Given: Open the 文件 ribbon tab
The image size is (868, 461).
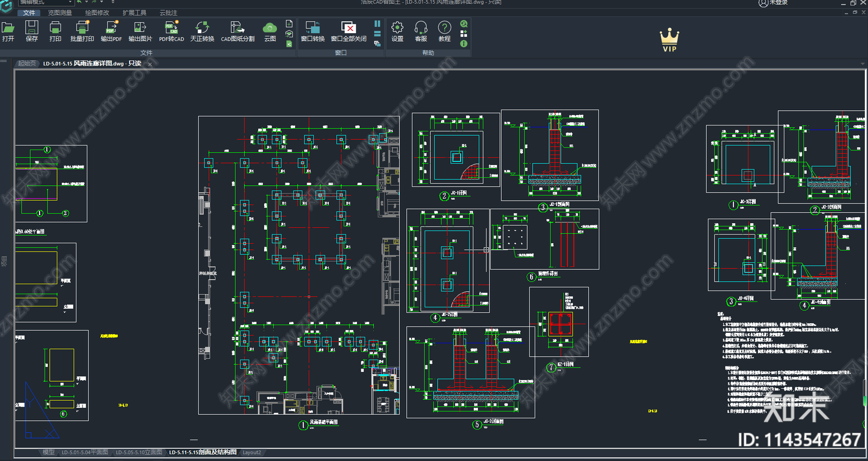Looking at the screenshot, I should tap(29, 12).
